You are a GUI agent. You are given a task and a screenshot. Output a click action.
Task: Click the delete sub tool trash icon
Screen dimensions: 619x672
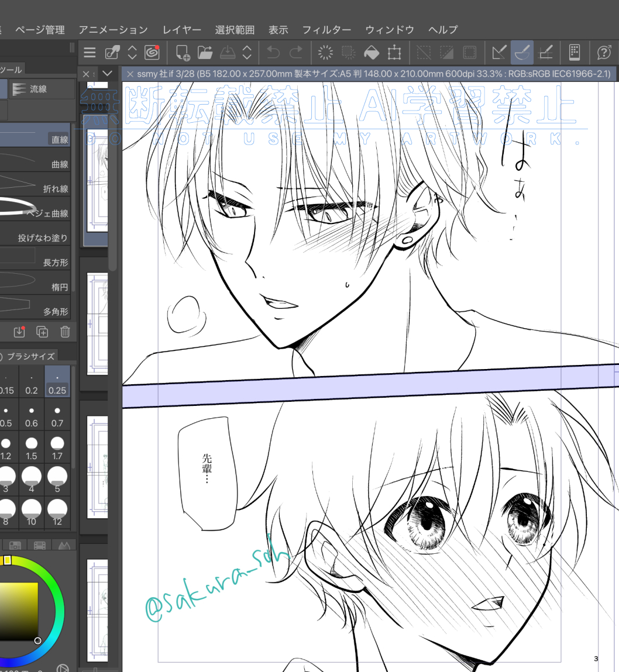pos(65,332)
